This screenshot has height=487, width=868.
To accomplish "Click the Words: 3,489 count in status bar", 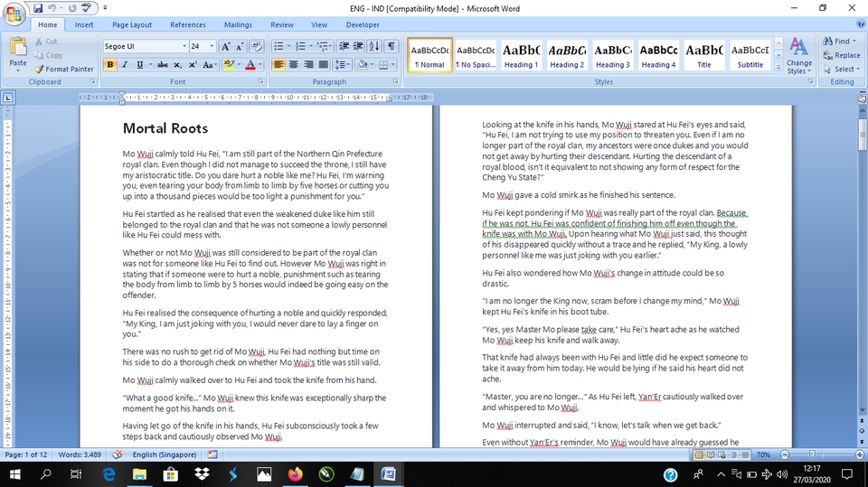I will [80, 454].
